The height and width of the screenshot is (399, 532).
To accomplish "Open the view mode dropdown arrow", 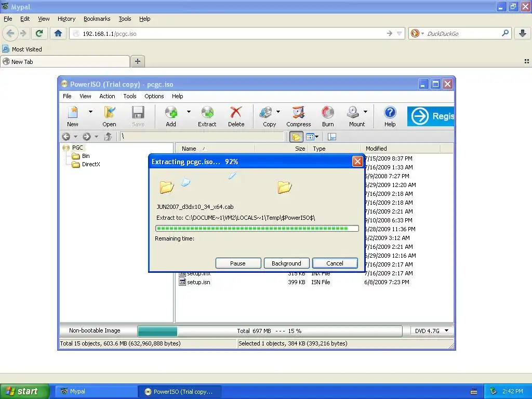I will (x=317, y=137).
